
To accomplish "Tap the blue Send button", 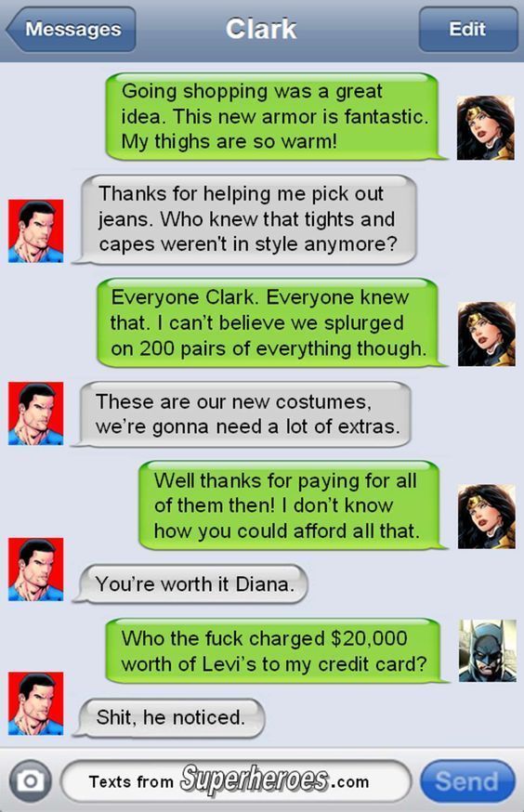I will tap(467, 781).
